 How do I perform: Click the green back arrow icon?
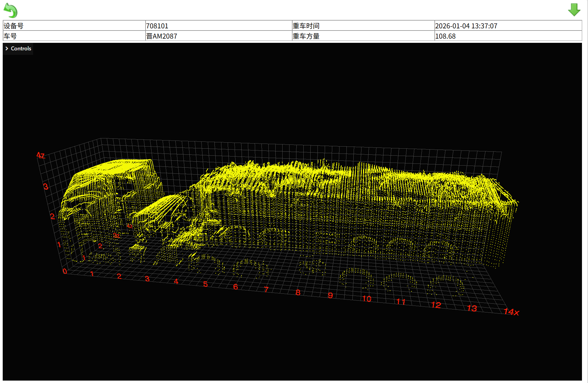click(x=11, y=11)
